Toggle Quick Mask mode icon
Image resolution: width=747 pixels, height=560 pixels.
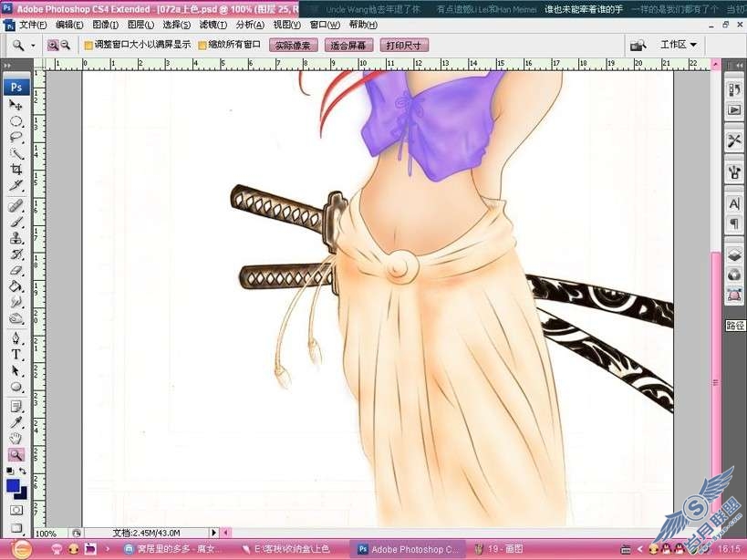click(x=16, y=511)
